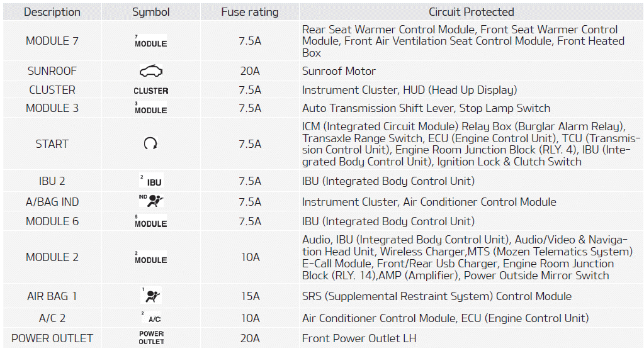Click the Symbol column header
Screen dimensions: 644x351
tap(151, 12)
